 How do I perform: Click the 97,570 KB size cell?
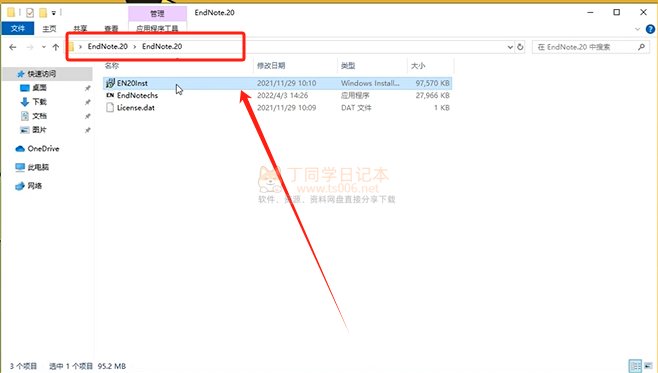[433, 83]
